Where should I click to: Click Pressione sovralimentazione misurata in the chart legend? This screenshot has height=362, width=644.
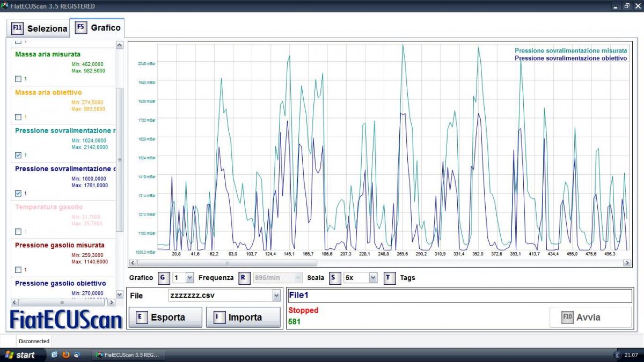click(x=571, y=50)
